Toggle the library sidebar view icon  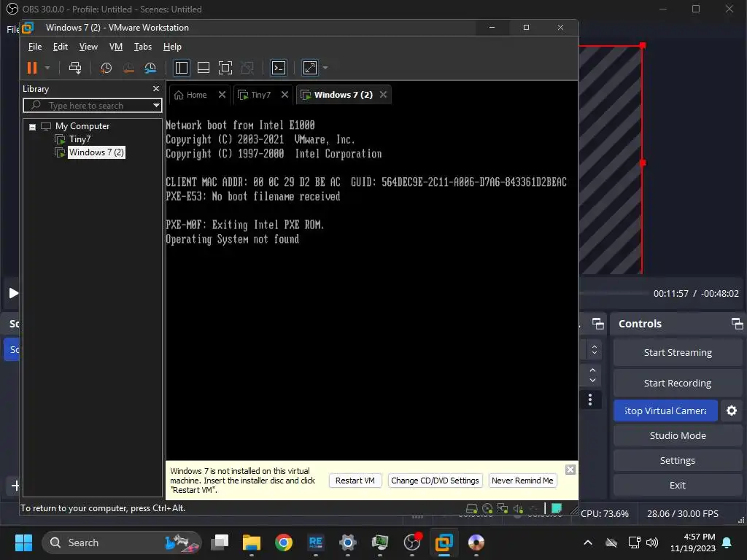(182, 68)
